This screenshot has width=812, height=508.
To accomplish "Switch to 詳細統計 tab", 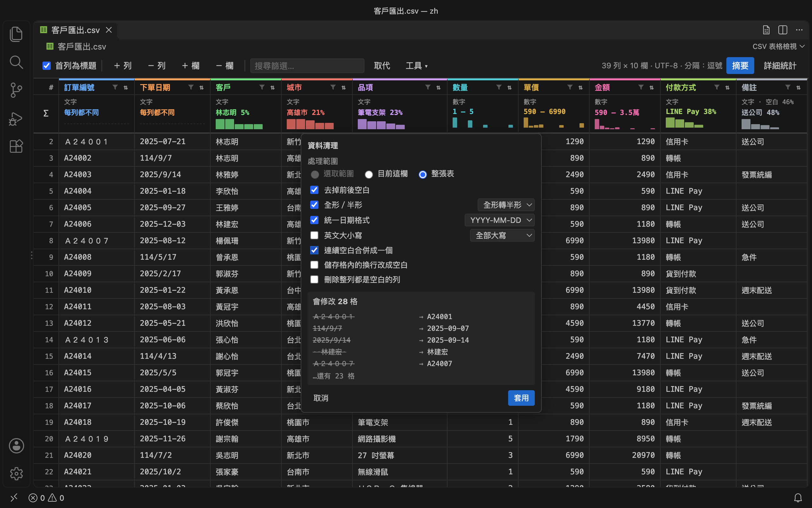I will [780, 65].
